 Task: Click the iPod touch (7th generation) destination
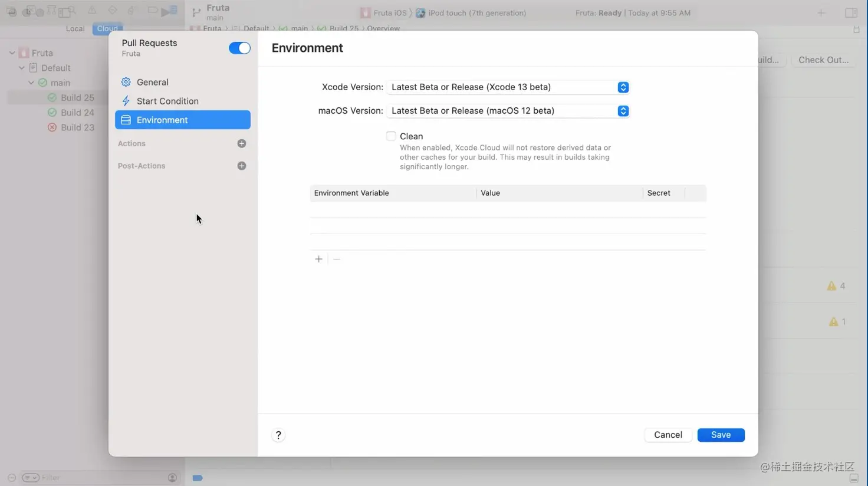pyautogui.click(x=471, y=13)
